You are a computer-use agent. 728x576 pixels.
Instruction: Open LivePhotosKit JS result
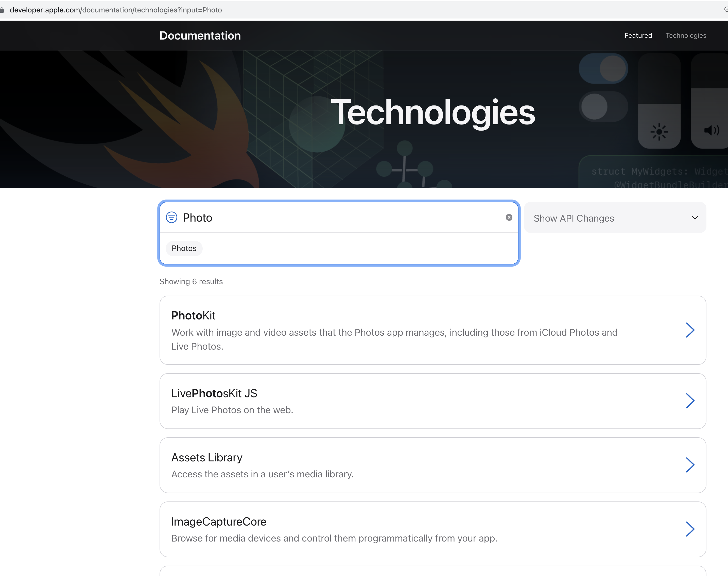(432, 401)
